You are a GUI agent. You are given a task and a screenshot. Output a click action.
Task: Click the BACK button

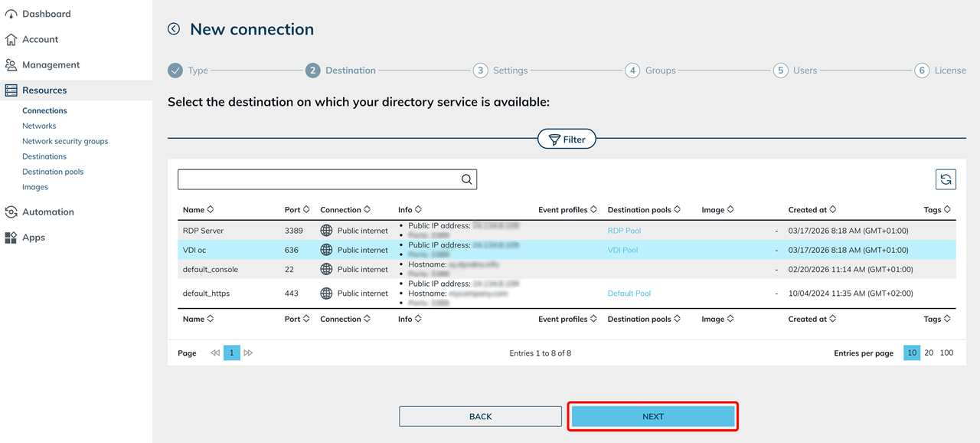click(x=480, y=416)
